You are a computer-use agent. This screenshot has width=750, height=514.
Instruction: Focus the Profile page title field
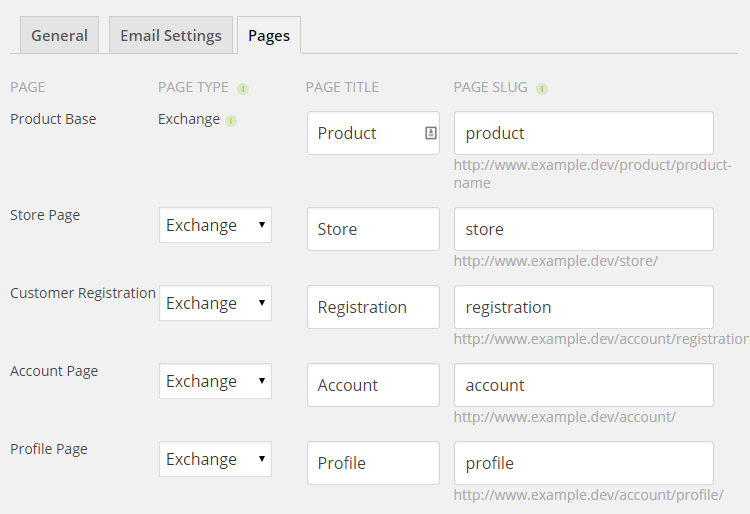click(x=373, y=462)
